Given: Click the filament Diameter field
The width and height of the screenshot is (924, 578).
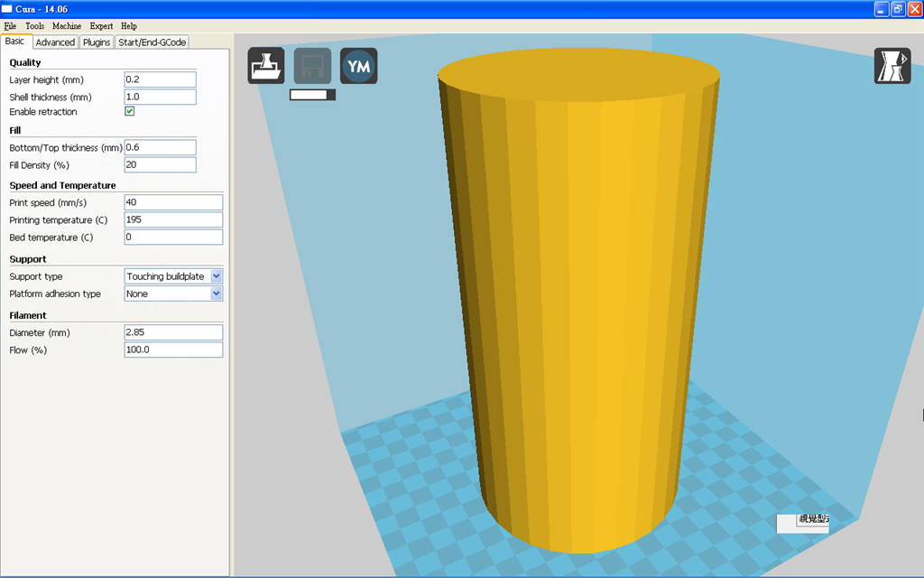Looking at the screenshot, I should 173,332.
